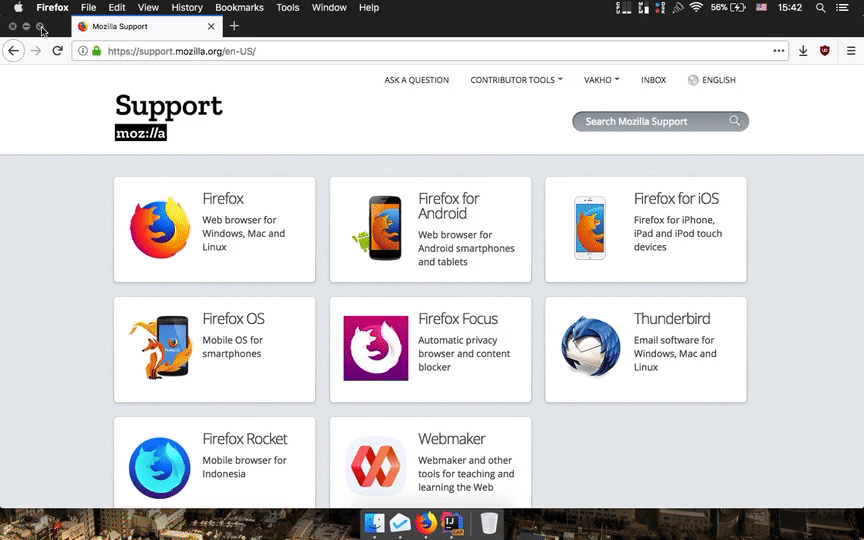Screen dimensions: 864x540
Task: Click the Firefox icon in the dock
Action: click(x=426, y=523)
